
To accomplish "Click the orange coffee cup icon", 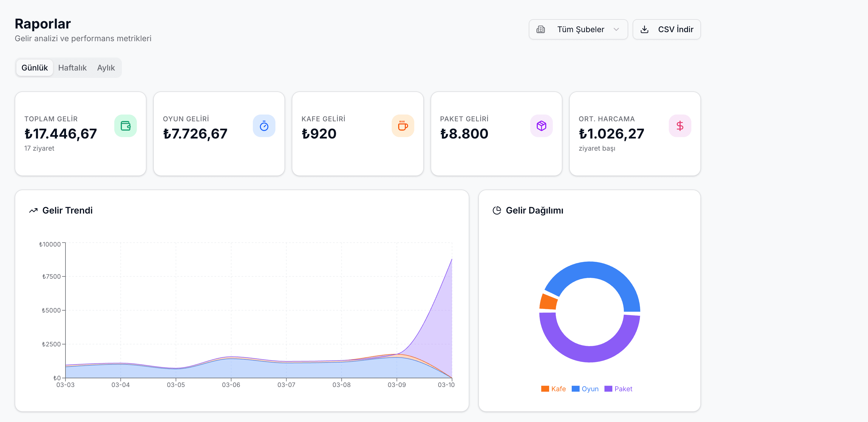I will 403,126.
